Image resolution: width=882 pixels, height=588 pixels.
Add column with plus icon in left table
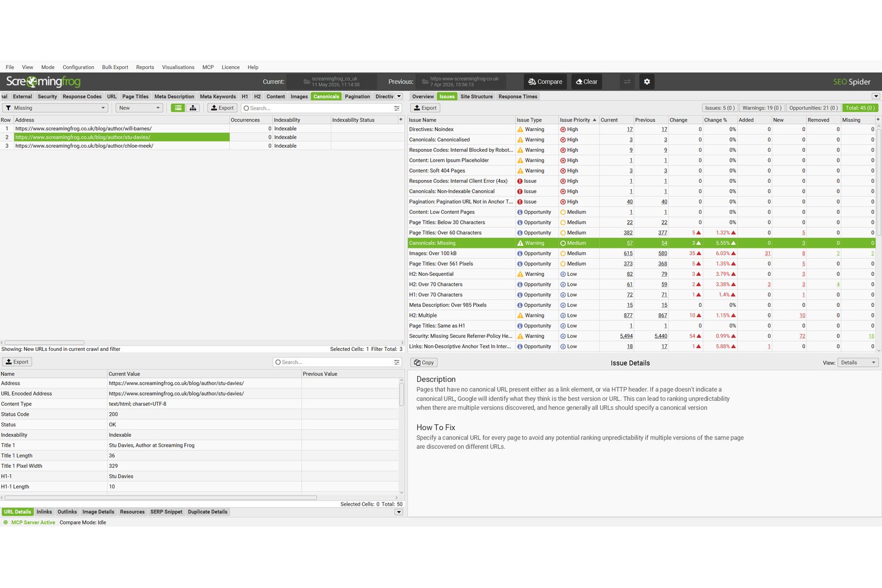400,120
